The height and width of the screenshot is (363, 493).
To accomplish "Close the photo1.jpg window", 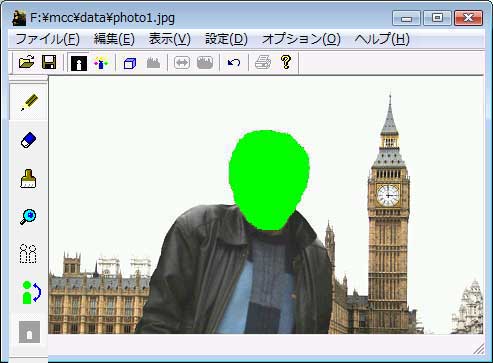I will tap(468, 18).
